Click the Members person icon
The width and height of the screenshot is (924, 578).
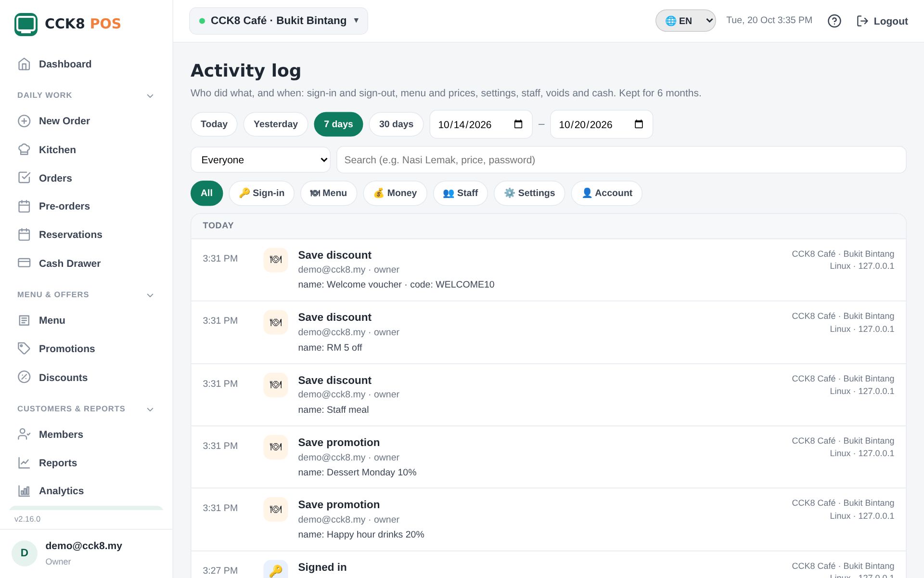pyautogui.click(x=24, y=434)
